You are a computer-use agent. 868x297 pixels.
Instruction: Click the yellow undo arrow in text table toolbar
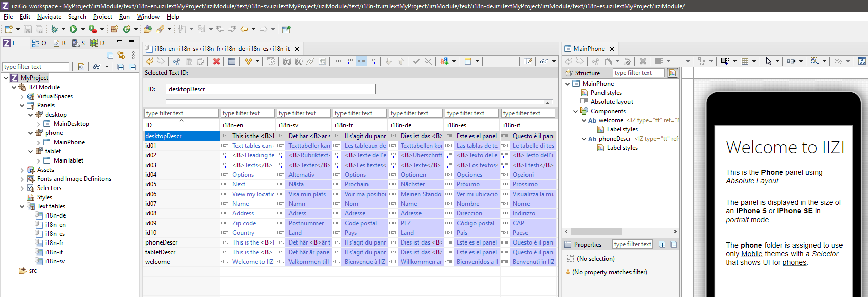pos(150,61)
